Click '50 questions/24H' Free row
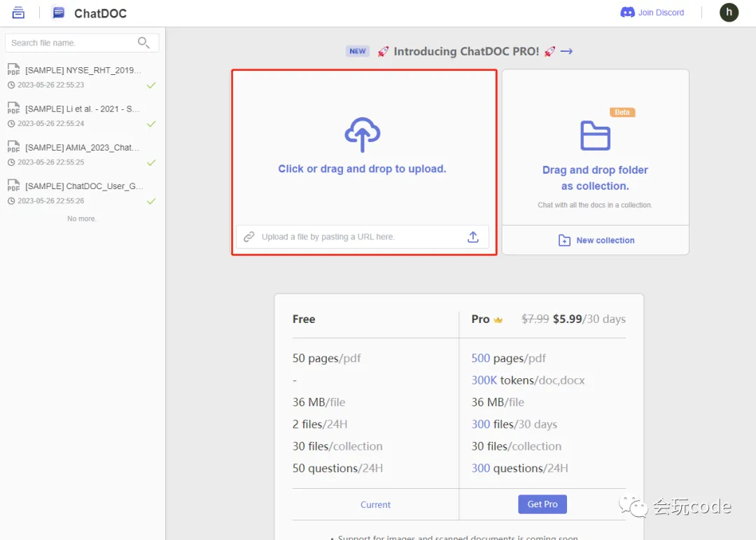Viewport: 756px width, 540px height. 337,468
